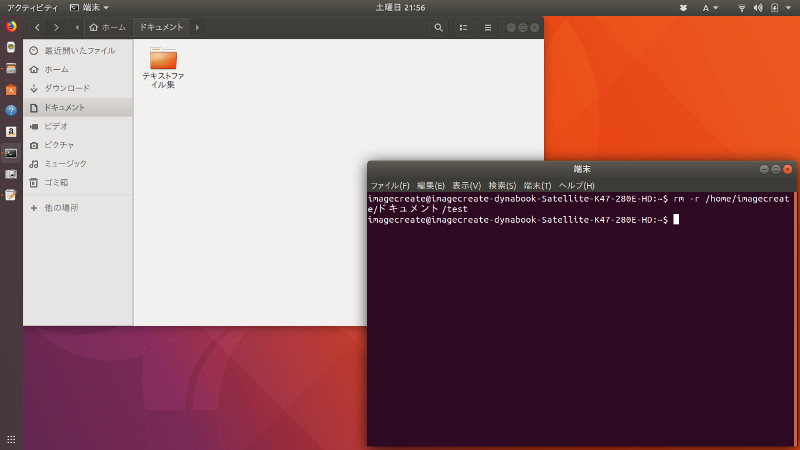The image size is (800, 450).
Task: Click the volume speaker icon
Action: coord(758,8)
